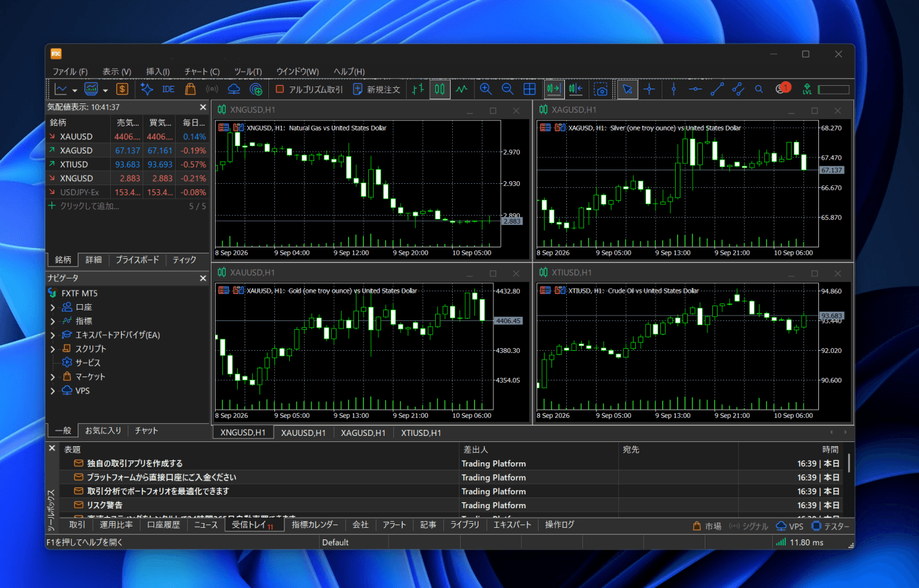Click the zoom out magnifier icon
This screenshot has height=588, width=919.
pyautogui.click(x=507, y=89)
